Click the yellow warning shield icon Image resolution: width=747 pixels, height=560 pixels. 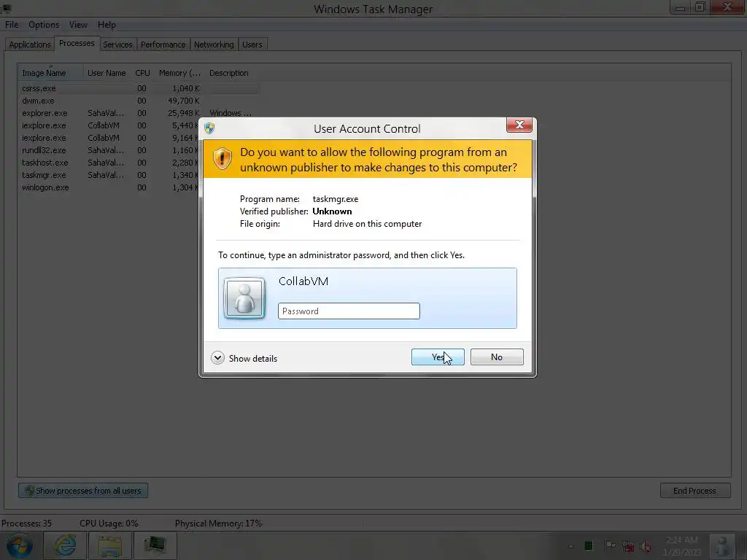222,158
